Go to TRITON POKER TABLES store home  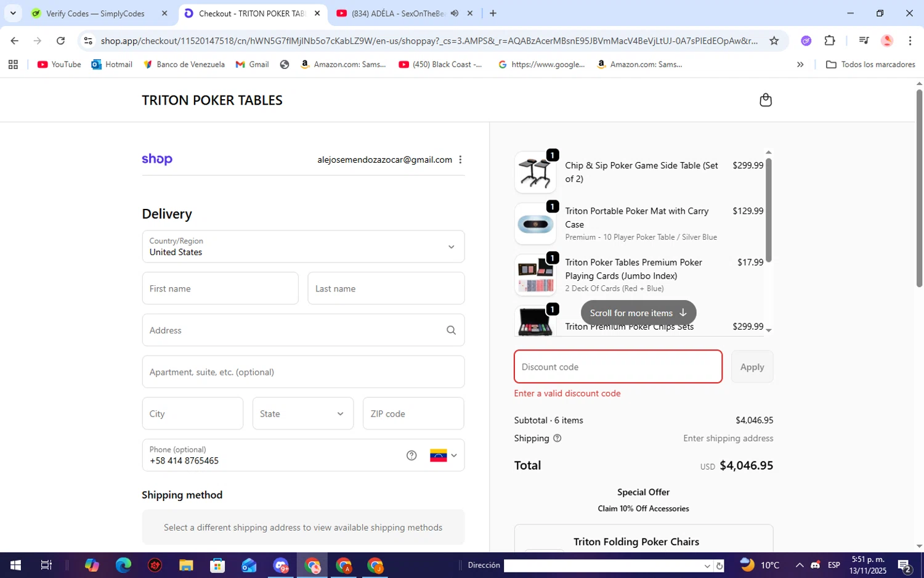(212, 100)
